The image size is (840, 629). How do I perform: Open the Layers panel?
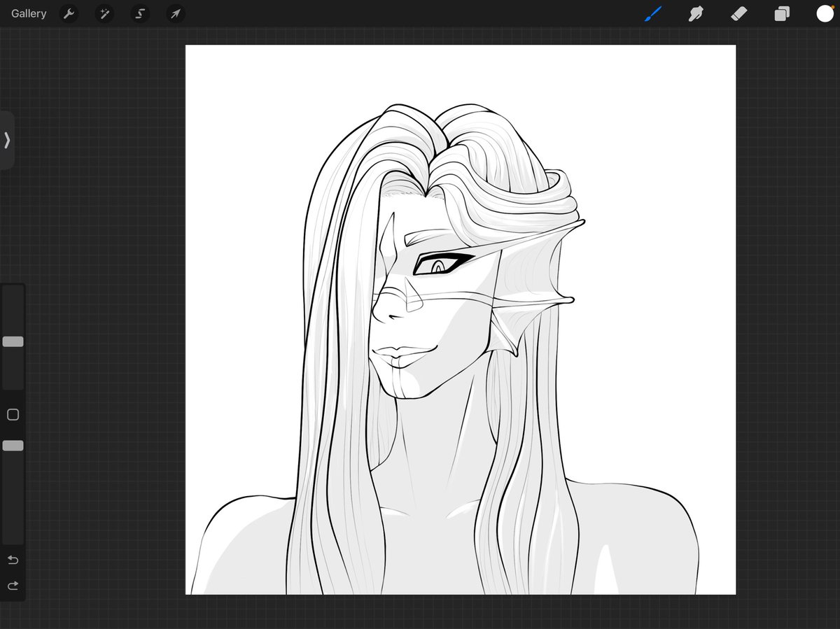[782, 13]
